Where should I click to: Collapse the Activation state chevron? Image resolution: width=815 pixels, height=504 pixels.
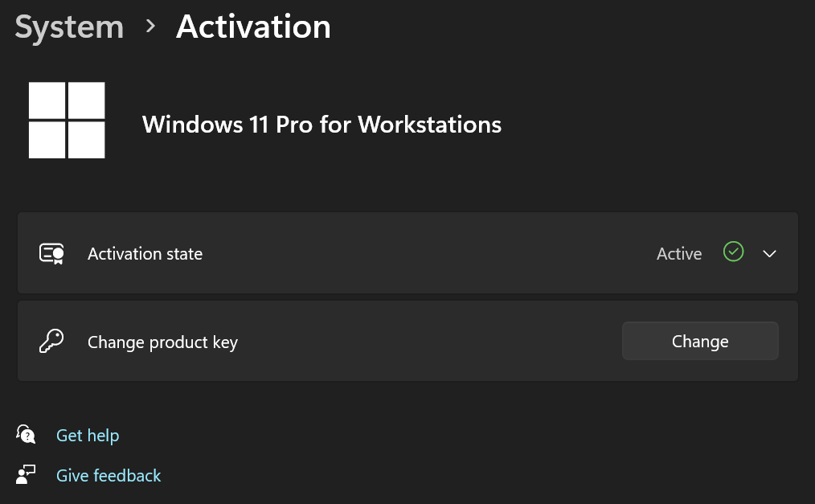(769, 253)
